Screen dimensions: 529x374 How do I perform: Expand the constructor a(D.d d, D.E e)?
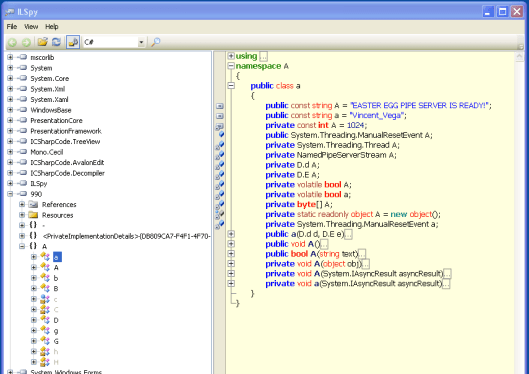click(231, 234)
